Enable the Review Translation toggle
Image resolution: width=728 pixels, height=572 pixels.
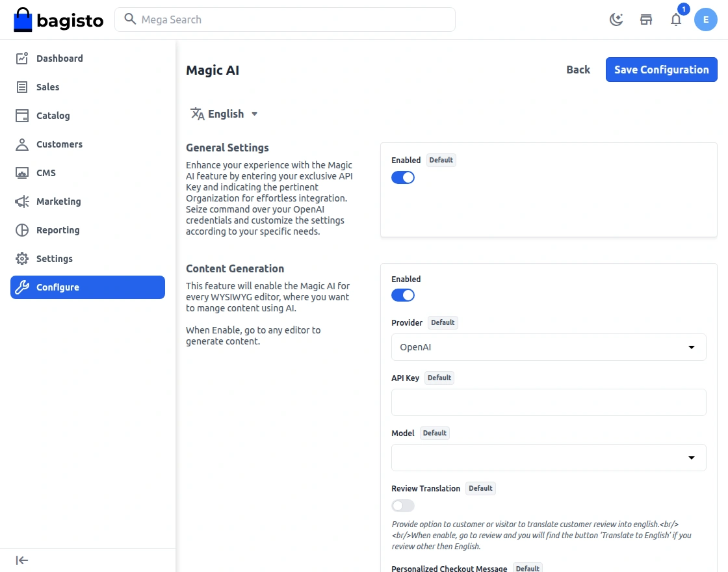403,506
